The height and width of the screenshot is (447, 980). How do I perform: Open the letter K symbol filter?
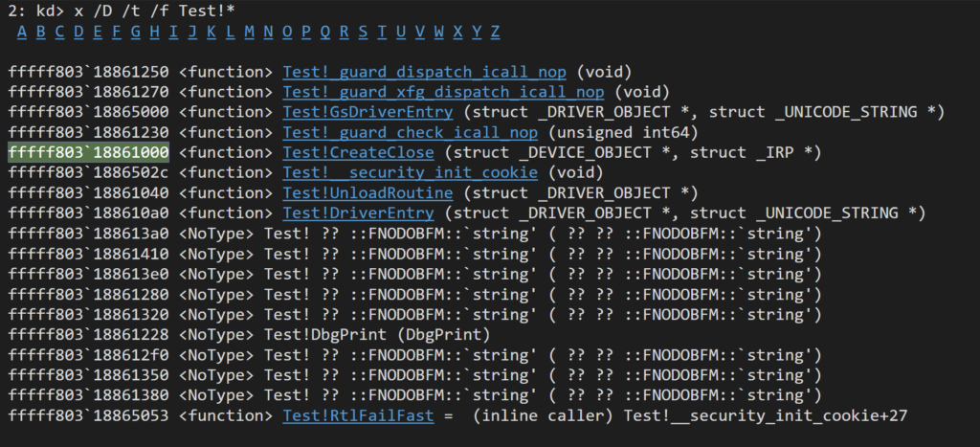click(212, 32)
